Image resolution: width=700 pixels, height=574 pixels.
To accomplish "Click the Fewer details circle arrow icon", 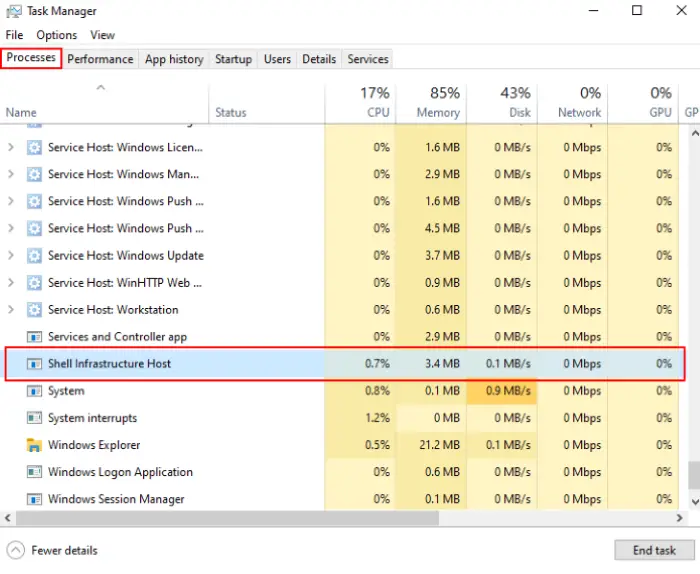I will 16,550.
